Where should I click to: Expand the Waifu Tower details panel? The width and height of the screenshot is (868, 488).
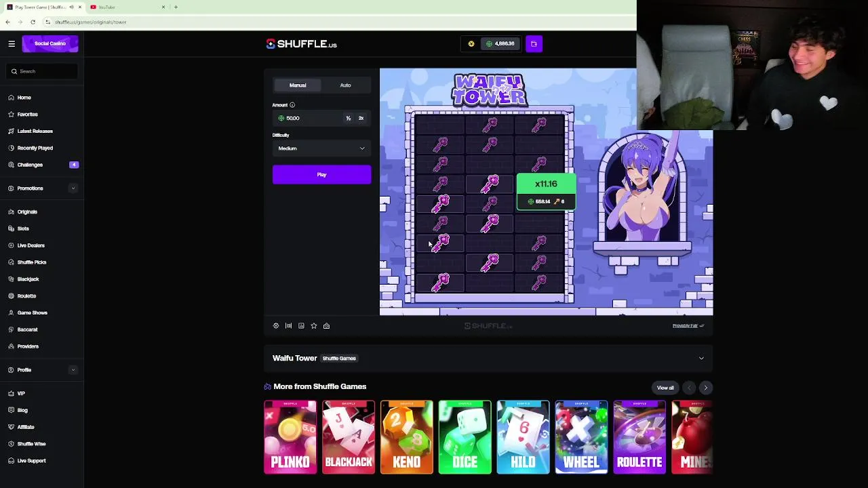pos(701,359)
